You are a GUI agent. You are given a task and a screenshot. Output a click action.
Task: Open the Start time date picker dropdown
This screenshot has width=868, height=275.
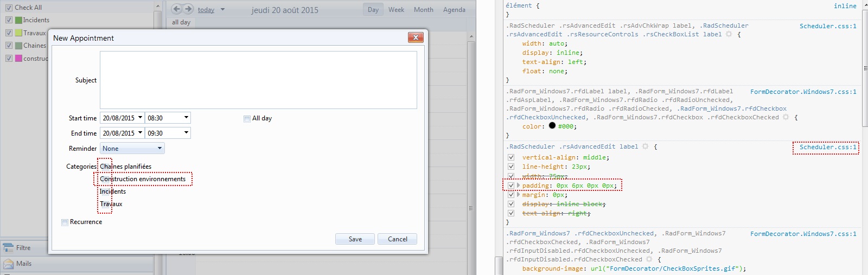point(140,118)
